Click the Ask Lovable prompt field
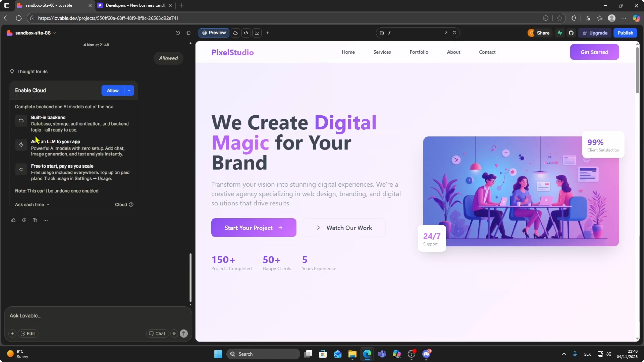The height and width of the screenshot is (362, 644). [98, 316]
